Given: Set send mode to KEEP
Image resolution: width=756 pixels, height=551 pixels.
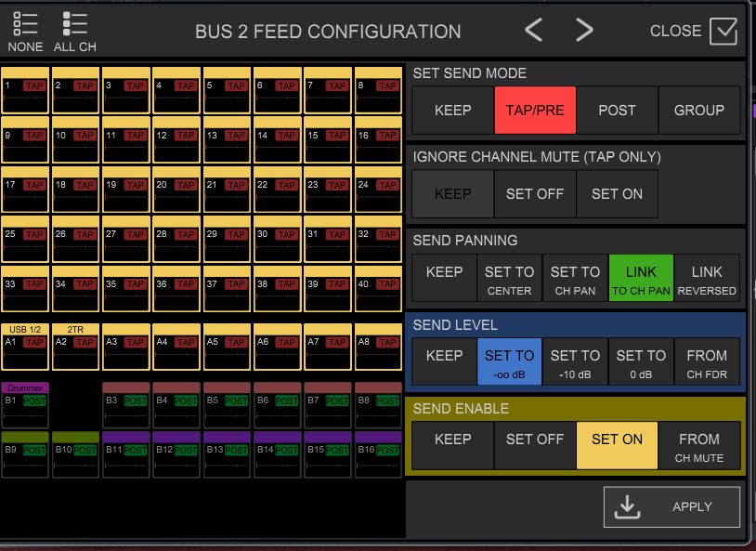Looking at the screenshot, I should click(x=452, y=110).
